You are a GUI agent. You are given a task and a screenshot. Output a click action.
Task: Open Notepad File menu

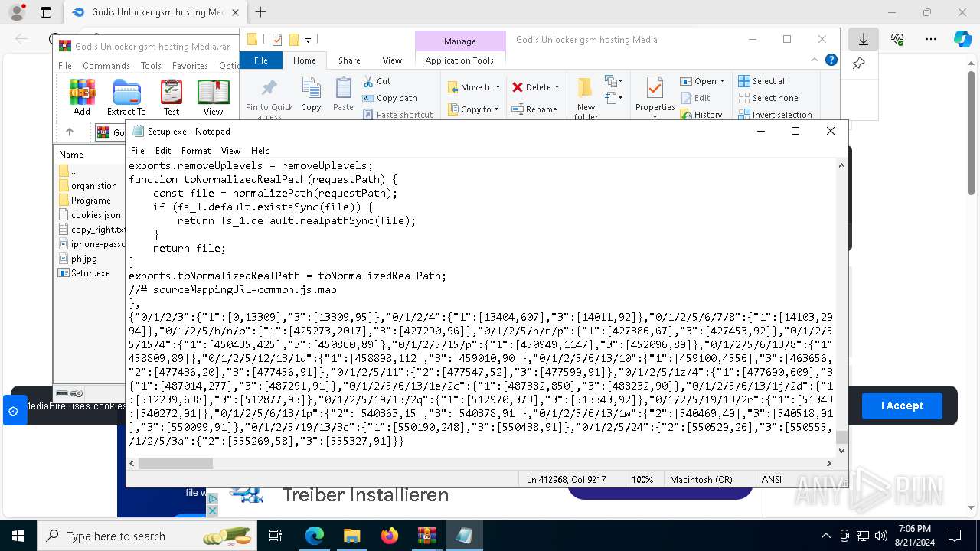137,151
